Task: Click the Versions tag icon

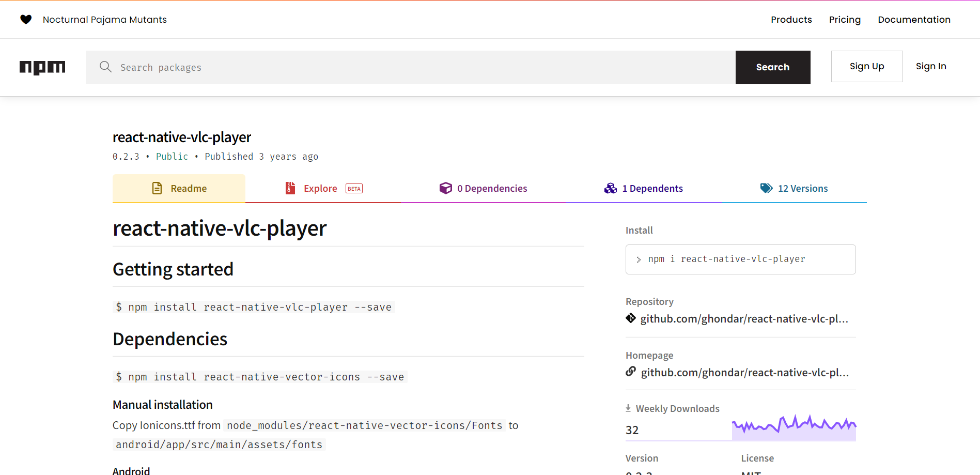Action: (766, 188)
